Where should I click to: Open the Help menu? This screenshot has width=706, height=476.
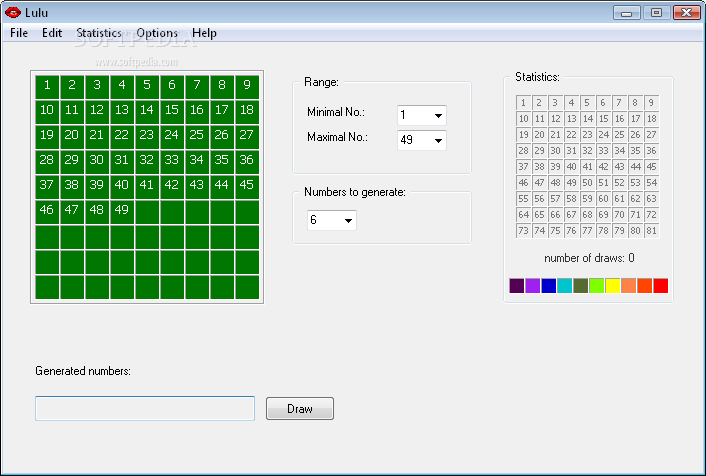204,33
